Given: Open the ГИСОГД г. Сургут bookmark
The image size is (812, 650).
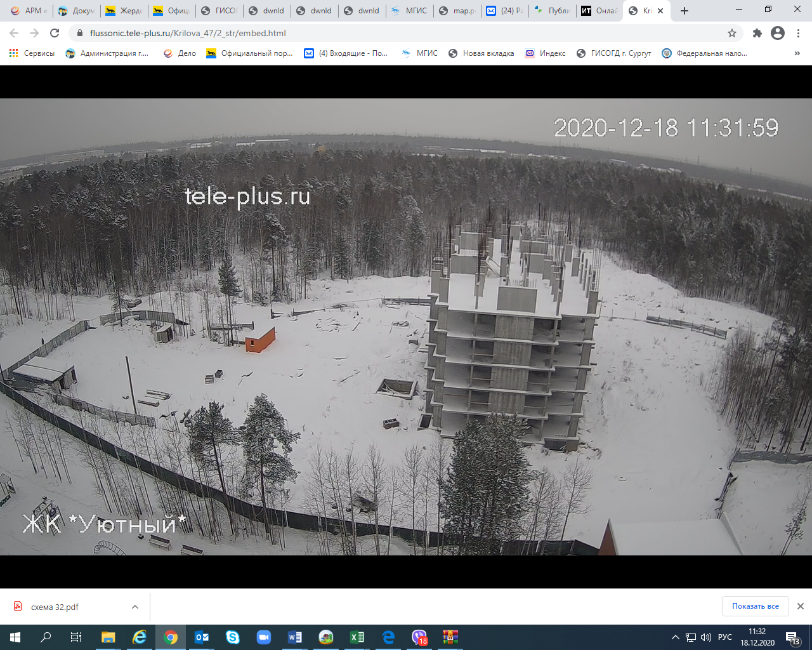Looking at the screenshot, I should point(613,53).
